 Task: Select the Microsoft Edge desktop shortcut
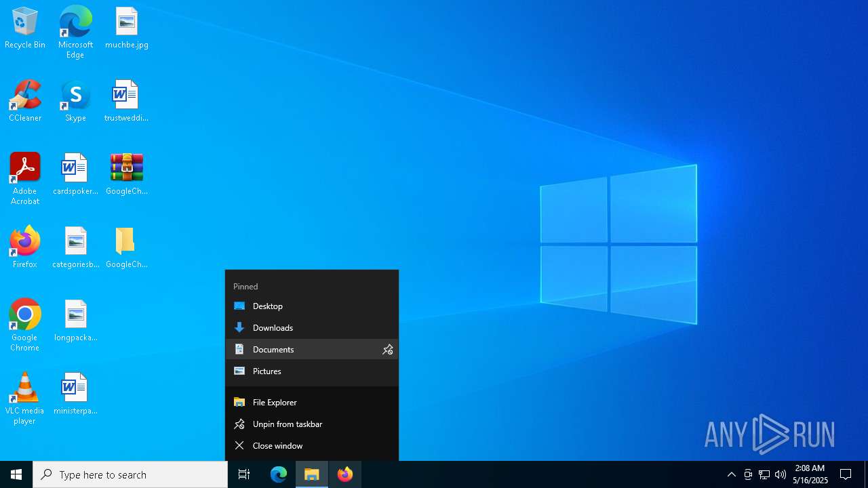(75, 33)
